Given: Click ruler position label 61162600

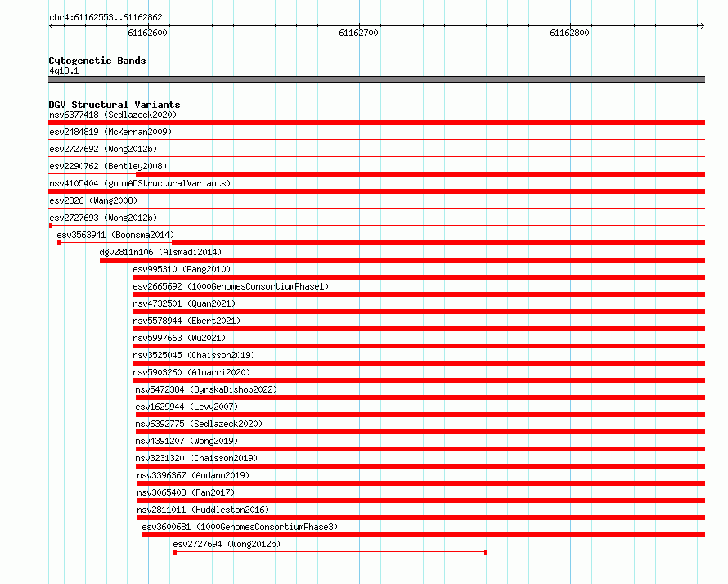Looking at the screenshot, I should 147,33.
